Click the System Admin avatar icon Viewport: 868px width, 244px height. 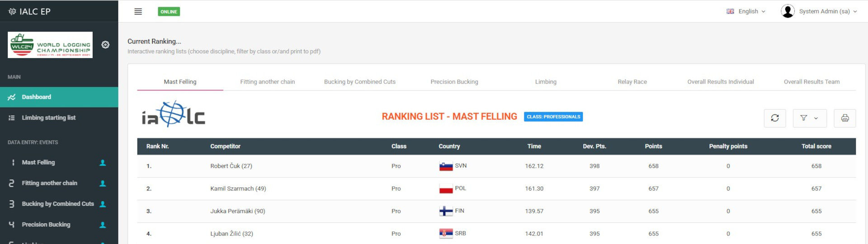click(788, 11)
